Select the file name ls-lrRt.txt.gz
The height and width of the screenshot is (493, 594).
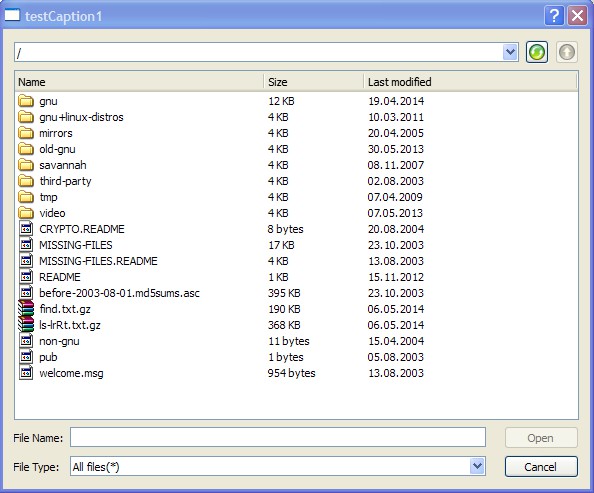tap(70, 326)
